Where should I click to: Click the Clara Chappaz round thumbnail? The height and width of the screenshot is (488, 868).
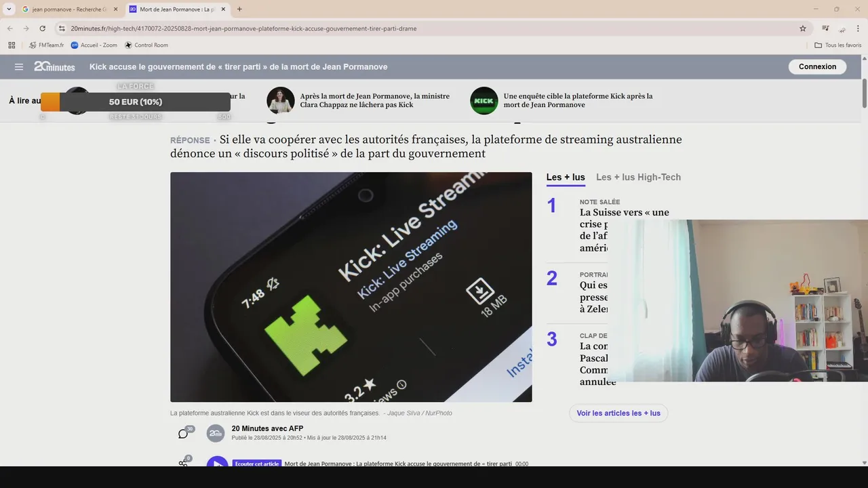[x=281, y=100]
